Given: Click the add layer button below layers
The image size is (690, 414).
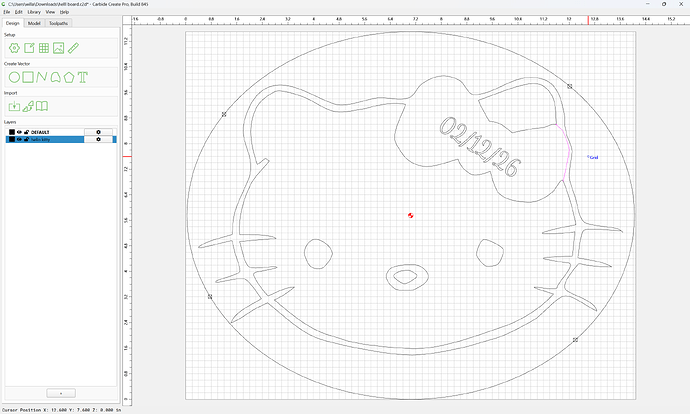Looking at the screenshot, I should tap(61, 393).
